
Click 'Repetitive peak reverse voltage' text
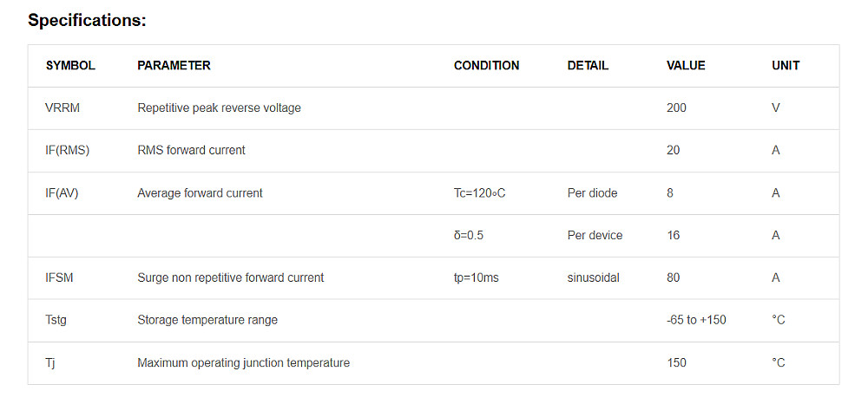pyautogui.click(x=219, y=108)
